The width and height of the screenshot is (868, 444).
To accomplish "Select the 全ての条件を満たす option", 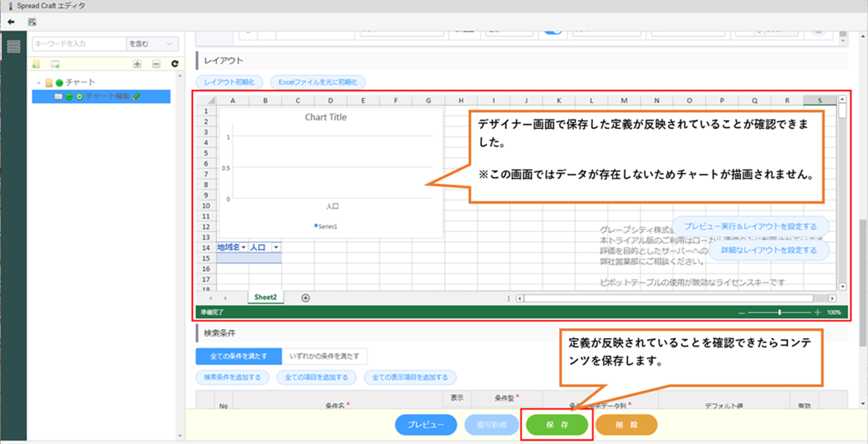I will 238,356.
